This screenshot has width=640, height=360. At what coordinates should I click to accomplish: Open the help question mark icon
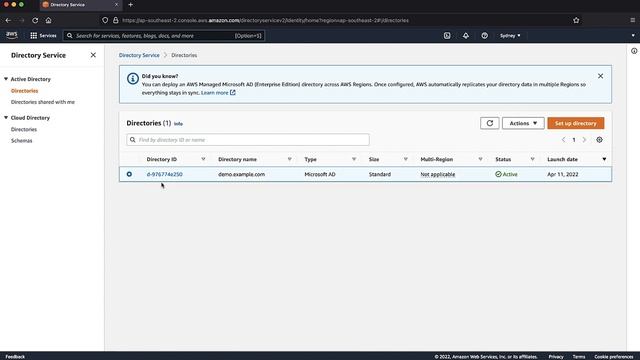[x=484, y=36]
